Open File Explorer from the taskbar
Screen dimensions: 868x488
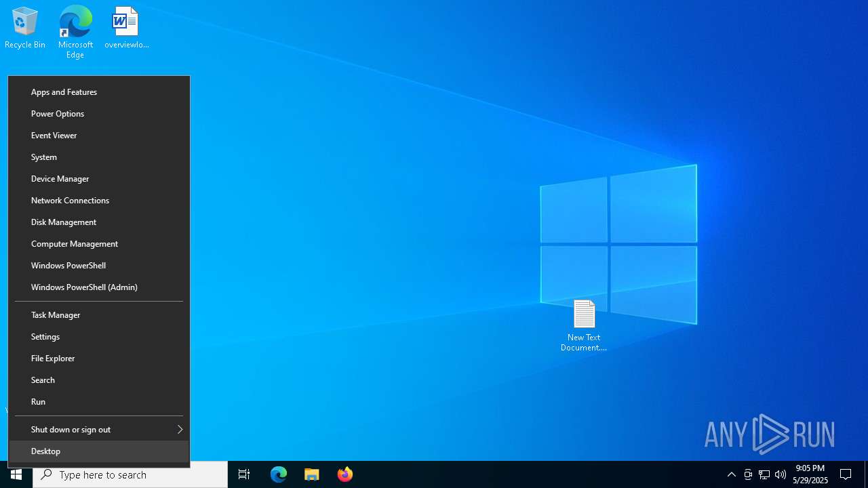click(x=312, y=474)
